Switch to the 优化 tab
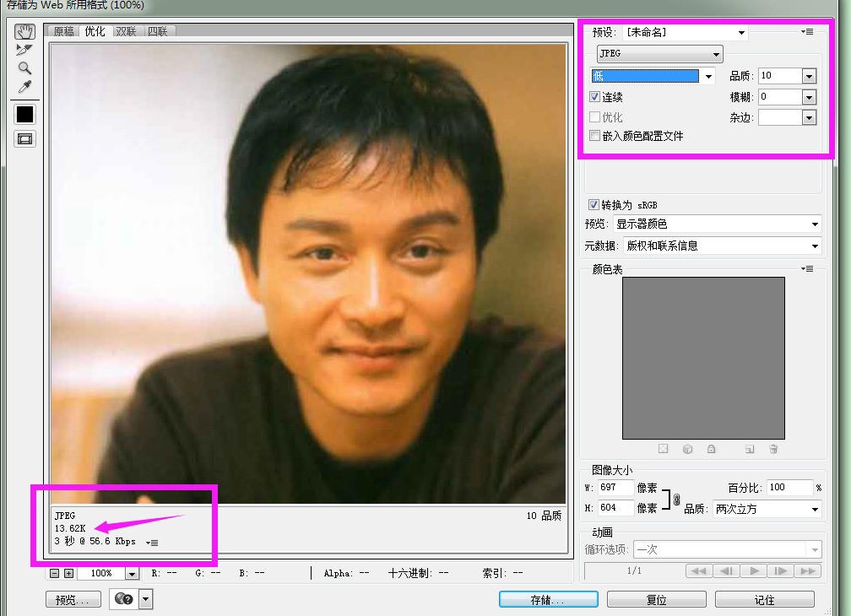Viewport: 851px width, 616px height. click(x=95, y=31)
